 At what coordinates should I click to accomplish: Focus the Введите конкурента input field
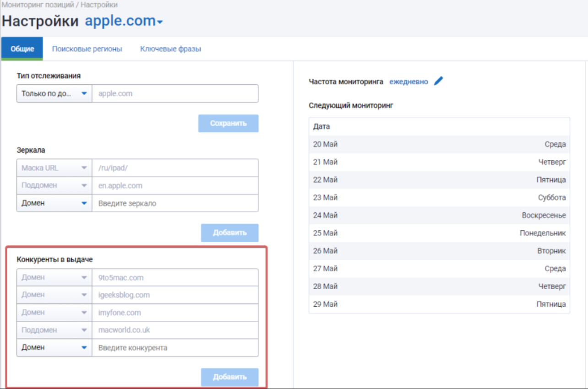pos(175,348)
